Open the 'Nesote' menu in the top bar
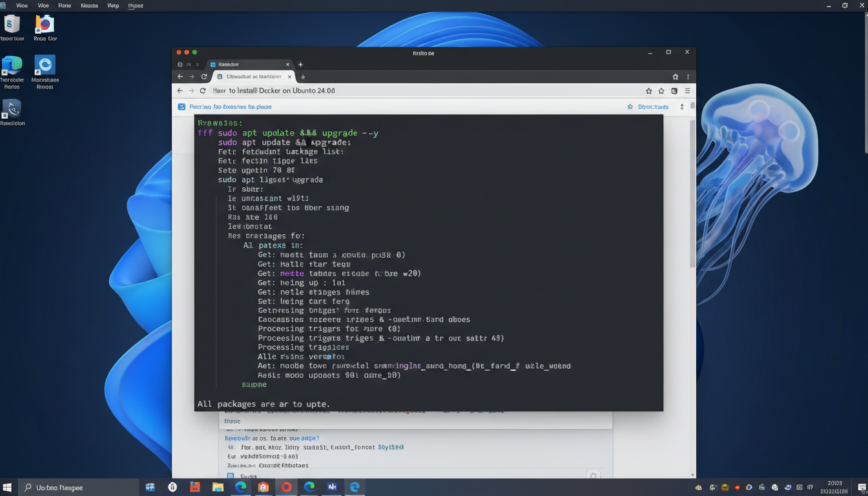Viewport: 868px width, 496px height. [89, 5]
